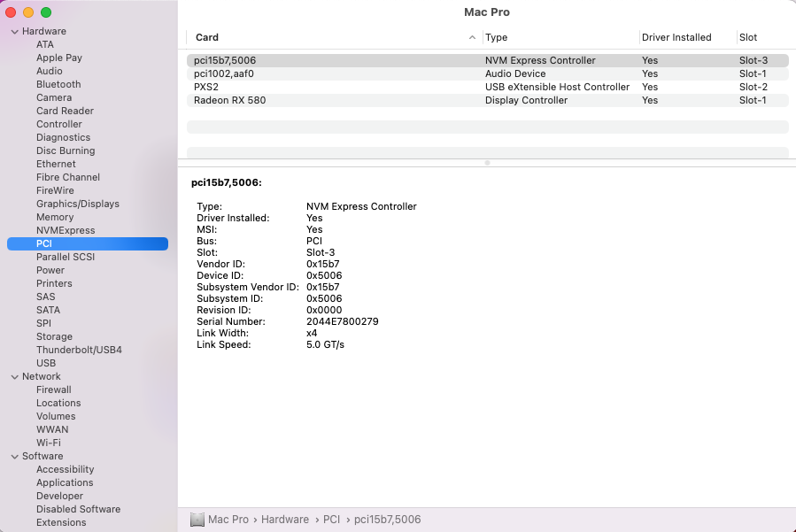
Task: Open the Ethernet hardware category
Action: (56, 164)
